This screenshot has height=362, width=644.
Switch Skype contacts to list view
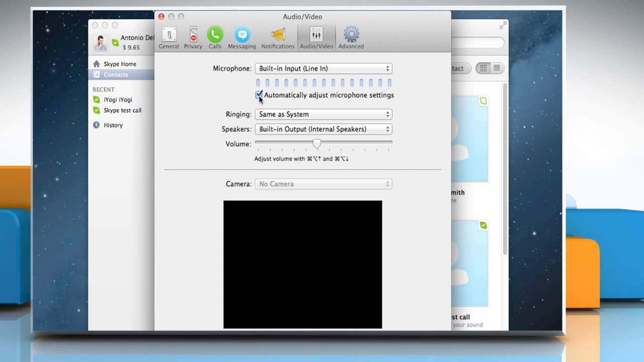click(x=497, y=68)
